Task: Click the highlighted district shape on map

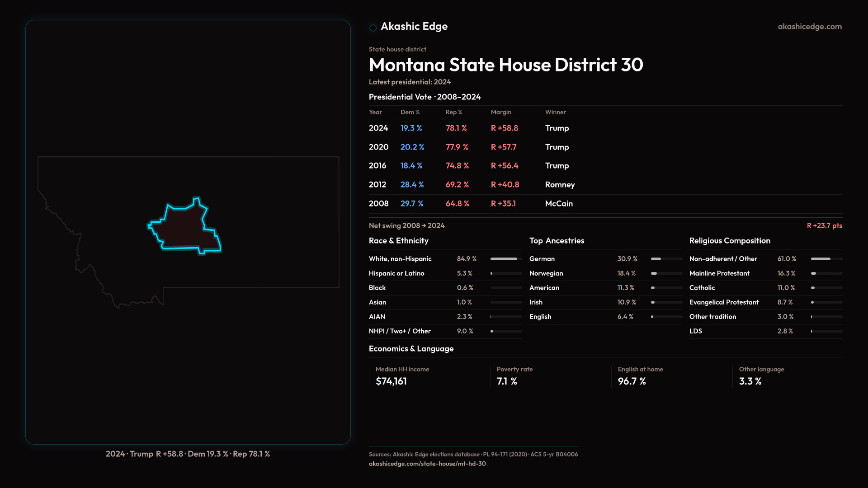Action: click(183, 228)
